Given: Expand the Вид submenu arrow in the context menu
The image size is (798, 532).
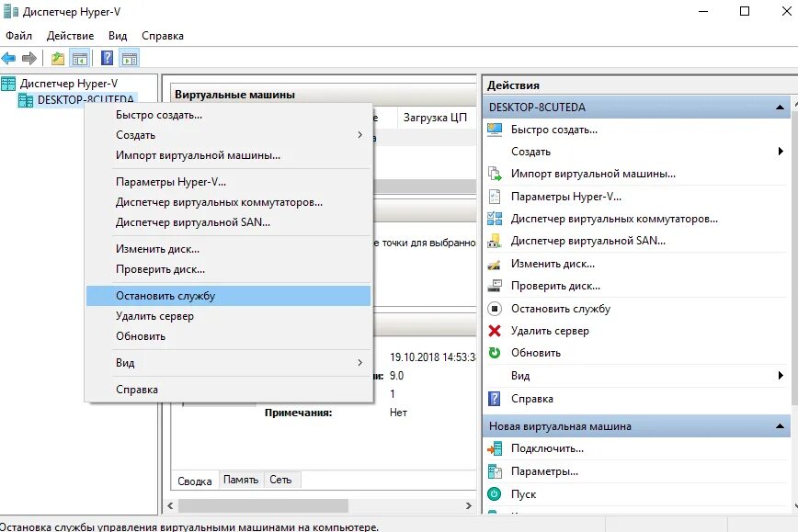Looking at the screenshot, I should [359, 363].
